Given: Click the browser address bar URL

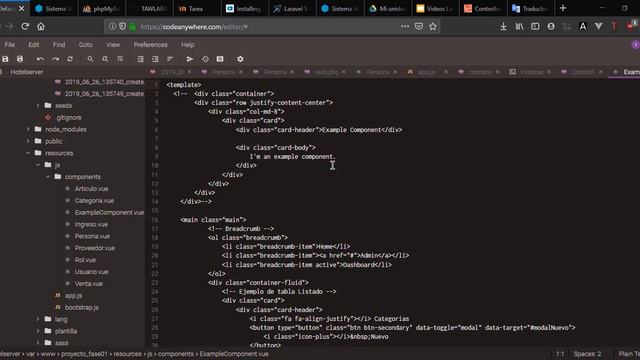Looking at the screenshot, I should coord(194,27).
